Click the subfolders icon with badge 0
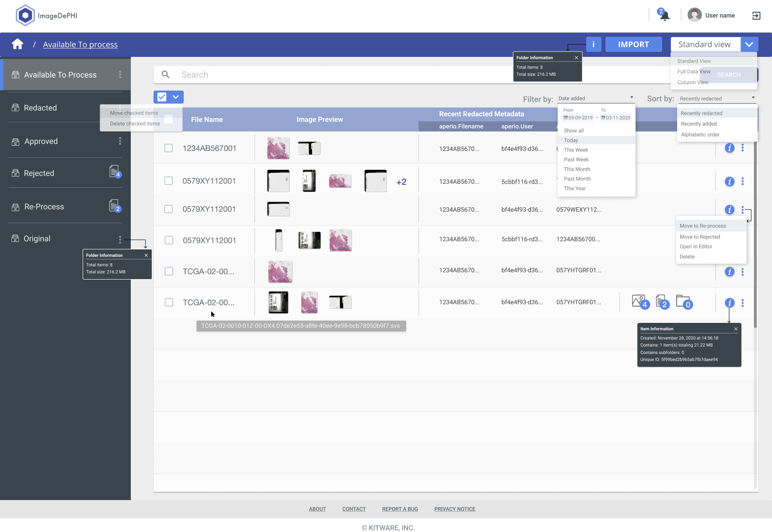 [x=684, y=302]
